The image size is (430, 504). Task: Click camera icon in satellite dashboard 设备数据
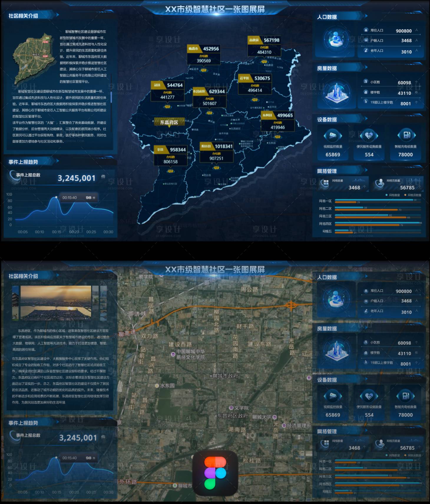tap(333, 396)
